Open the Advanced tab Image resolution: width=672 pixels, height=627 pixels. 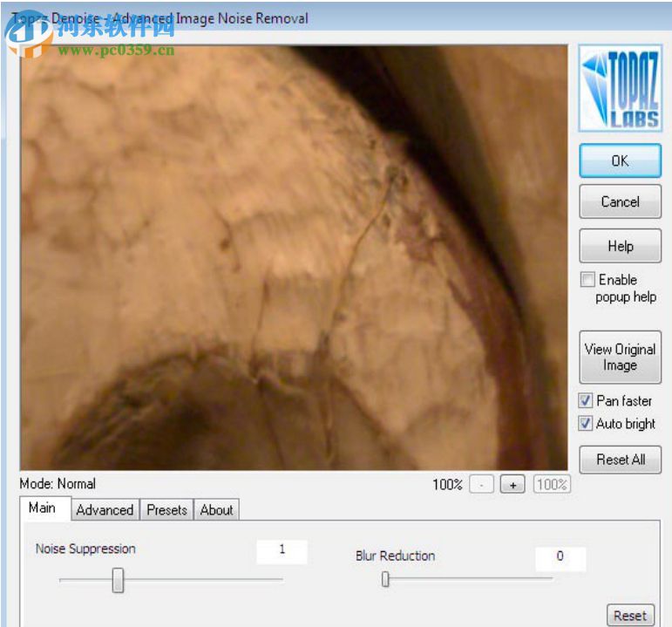105,510
